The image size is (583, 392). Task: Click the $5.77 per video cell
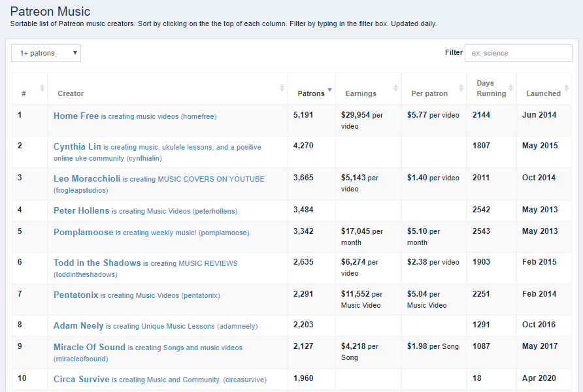coord(433,115)
